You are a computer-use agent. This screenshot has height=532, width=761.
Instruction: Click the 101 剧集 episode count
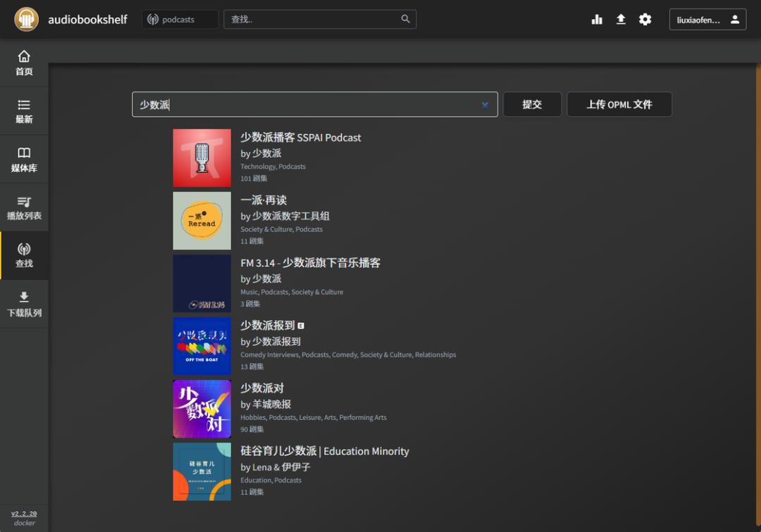254,179
